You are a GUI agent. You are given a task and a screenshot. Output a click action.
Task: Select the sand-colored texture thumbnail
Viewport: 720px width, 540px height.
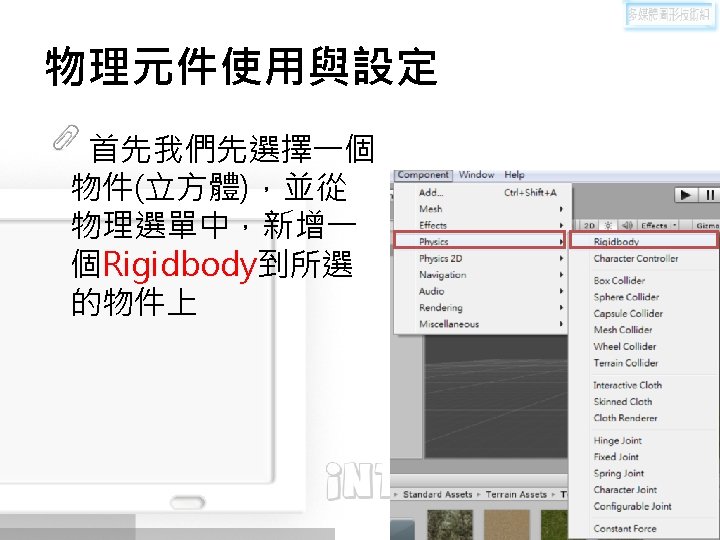click(506, 524)
